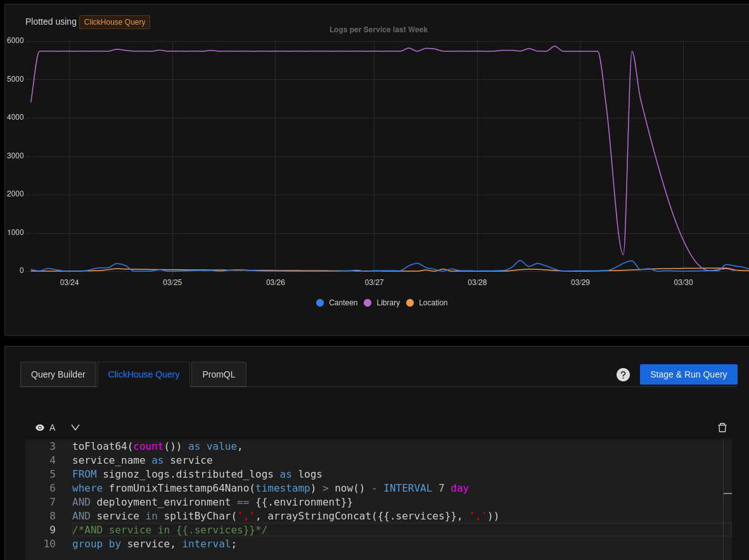
Task: Open help via the question mark icon
Action: click(623, 374)
